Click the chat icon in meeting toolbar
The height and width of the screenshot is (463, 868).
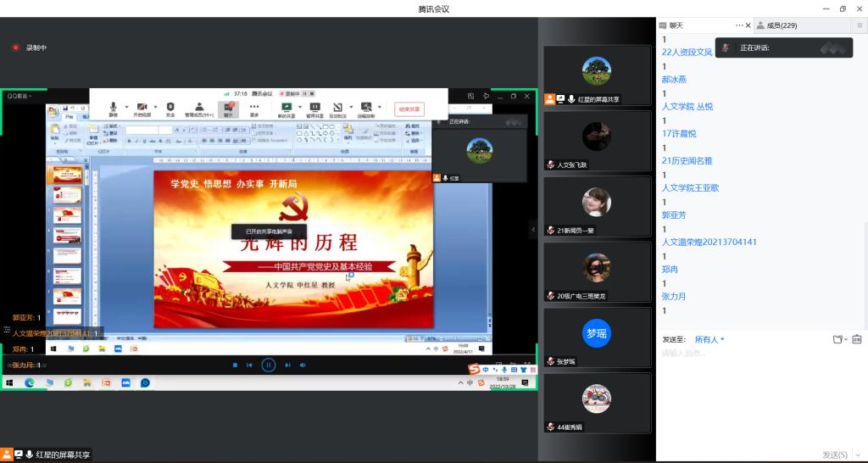pos(228,108)
